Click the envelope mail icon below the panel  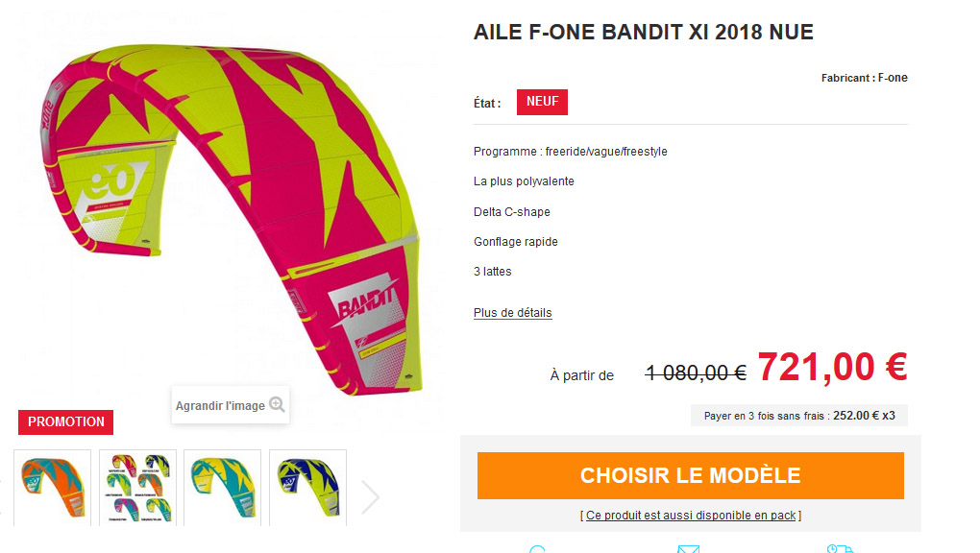coord(688,548)
